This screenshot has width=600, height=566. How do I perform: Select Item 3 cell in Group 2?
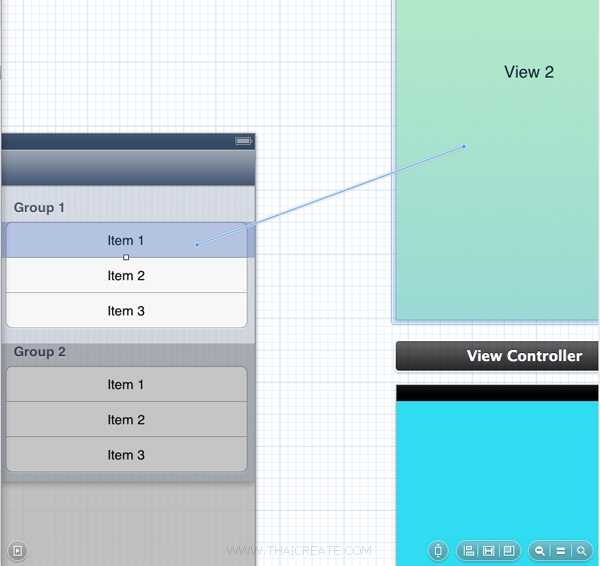point(126,455)
